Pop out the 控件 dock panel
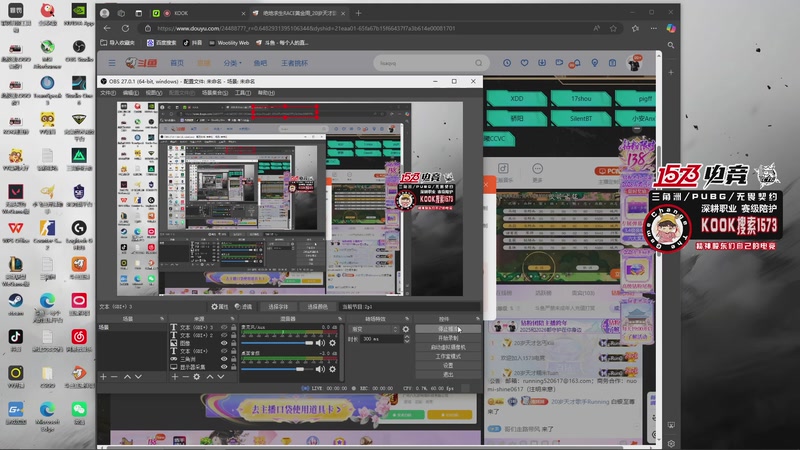The height and width of the screenshot is (450, 800). click(478, 319)
